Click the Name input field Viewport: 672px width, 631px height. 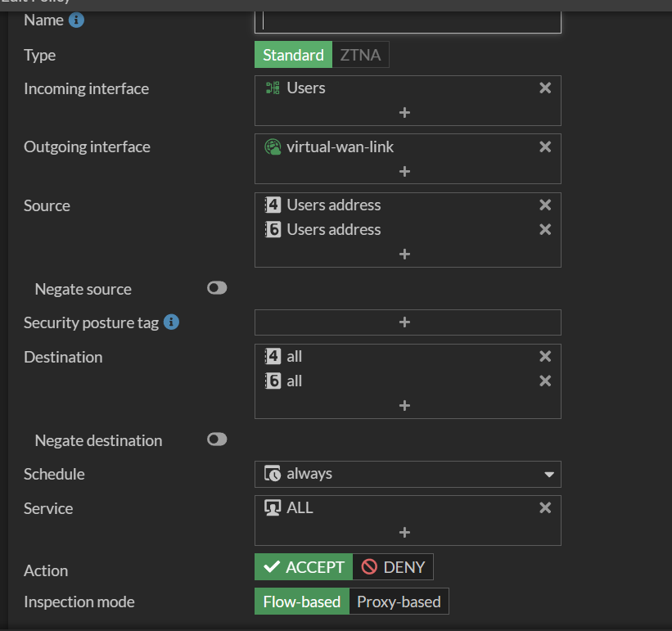point(408,20)
